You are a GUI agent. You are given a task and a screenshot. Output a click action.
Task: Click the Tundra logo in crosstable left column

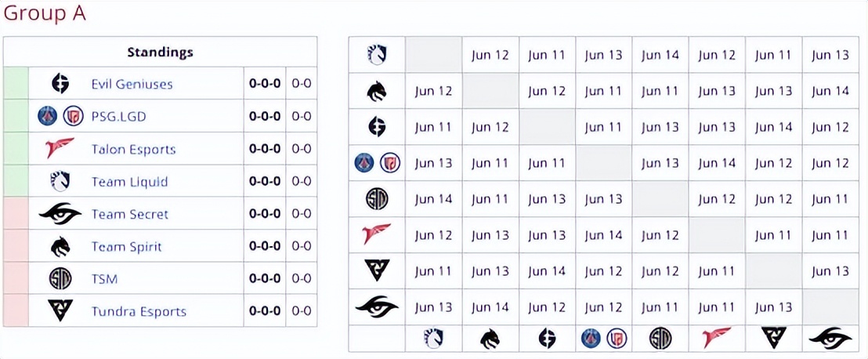coord(377,270)
